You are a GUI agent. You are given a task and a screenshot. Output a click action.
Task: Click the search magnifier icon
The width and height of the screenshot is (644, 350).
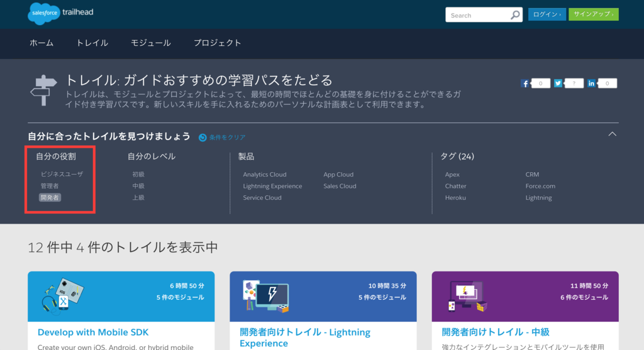(514, 15)
